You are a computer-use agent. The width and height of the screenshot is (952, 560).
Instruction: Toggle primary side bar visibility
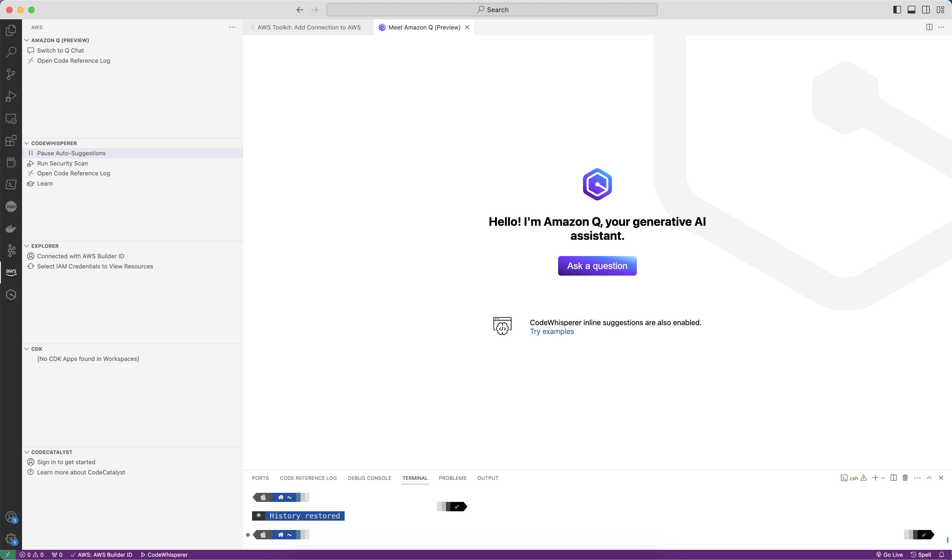pos(897,10)
